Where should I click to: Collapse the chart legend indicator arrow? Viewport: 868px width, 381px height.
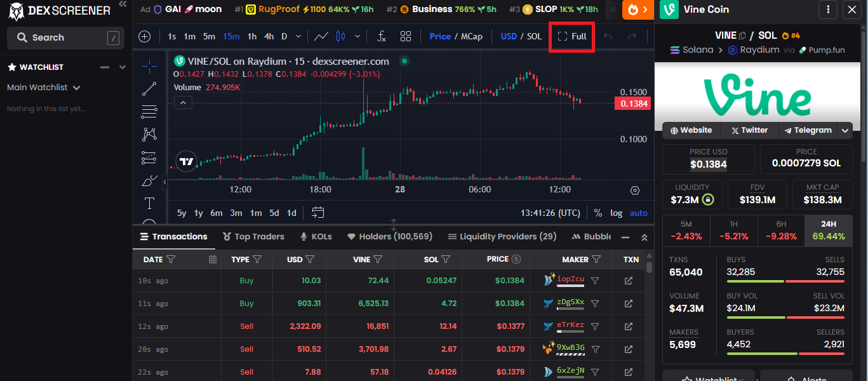click(x=183, y=102)
